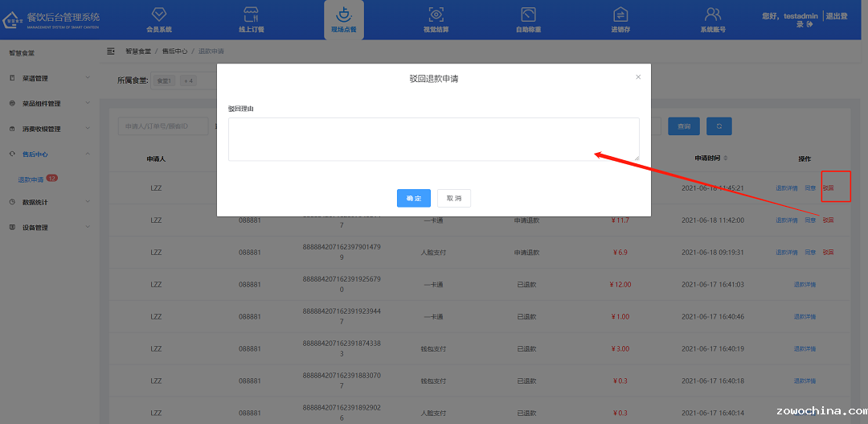Expand 数据统计 sidebar menu

(x=50, y=202)
